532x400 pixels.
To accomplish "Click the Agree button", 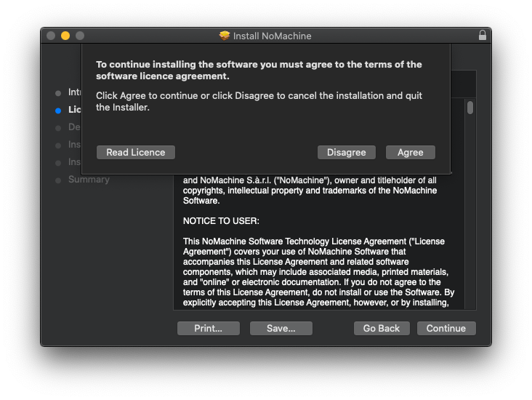I will (x=410, y=153).
